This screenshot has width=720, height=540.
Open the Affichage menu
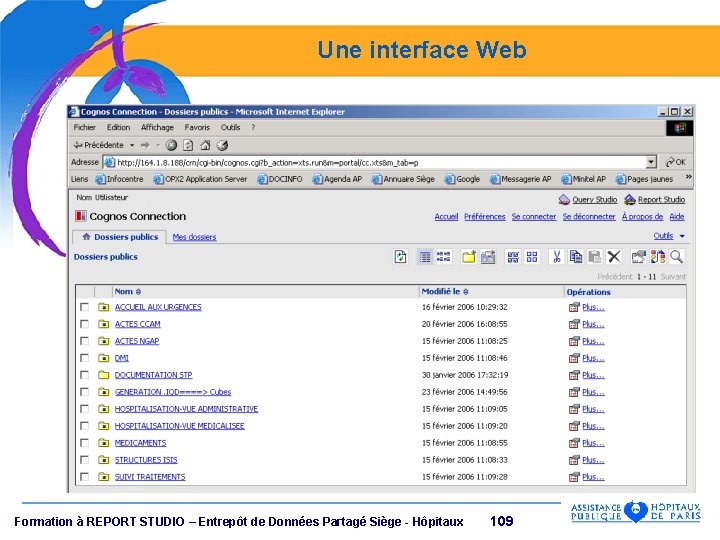pyautogui.click(x=157, y=128)
